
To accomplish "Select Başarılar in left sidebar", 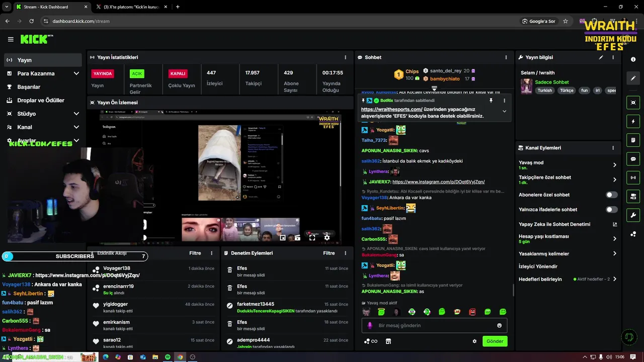I will click(x=43, y=87).
